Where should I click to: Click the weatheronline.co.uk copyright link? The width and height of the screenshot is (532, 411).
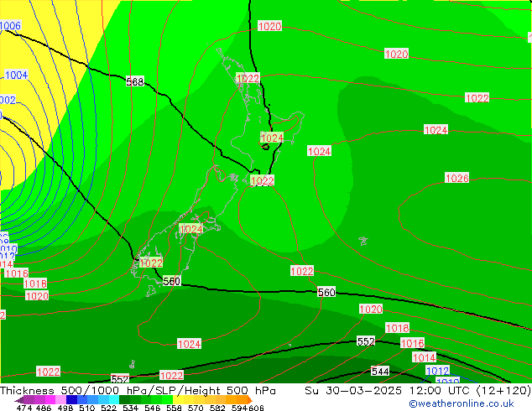pos(462,403)
